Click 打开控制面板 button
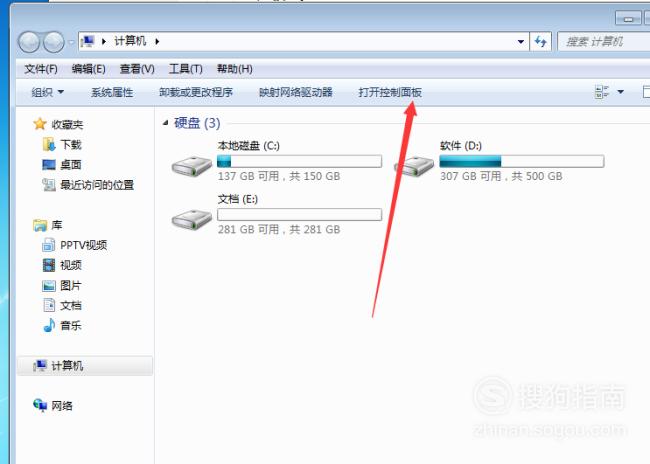 click(x=390, y=92)
